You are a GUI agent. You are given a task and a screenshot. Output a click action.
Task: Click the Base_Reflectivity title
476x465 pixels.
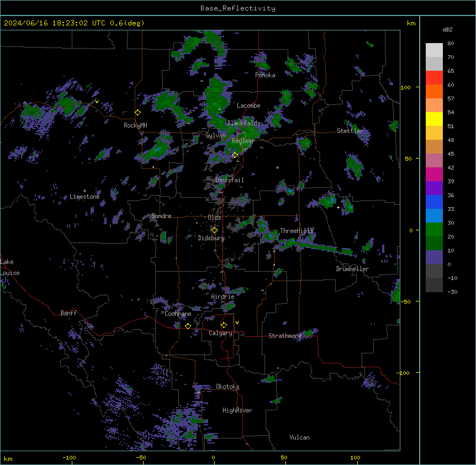click(x=238, y=8)
